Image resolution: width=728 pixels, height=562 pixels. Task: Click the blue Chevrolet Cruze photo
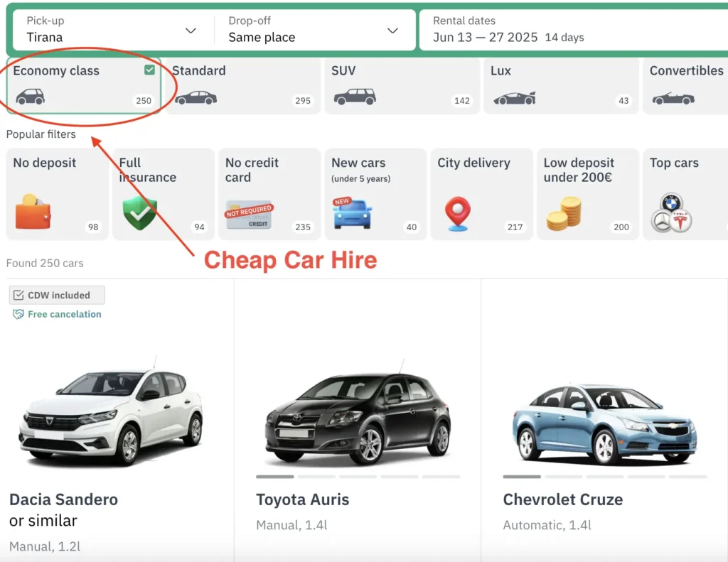604,423
